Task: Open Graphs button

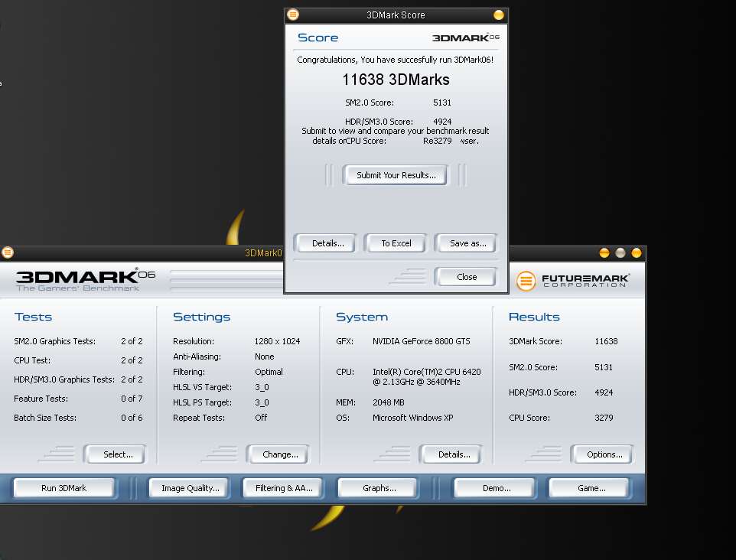Action: pyautogui.click(x=379, y=488)
